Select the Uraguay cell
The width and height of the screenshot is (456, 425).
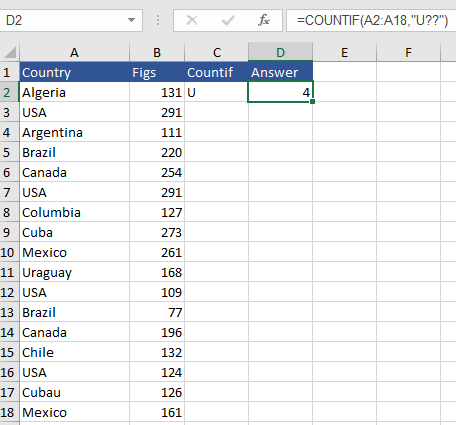pos(74,272)
